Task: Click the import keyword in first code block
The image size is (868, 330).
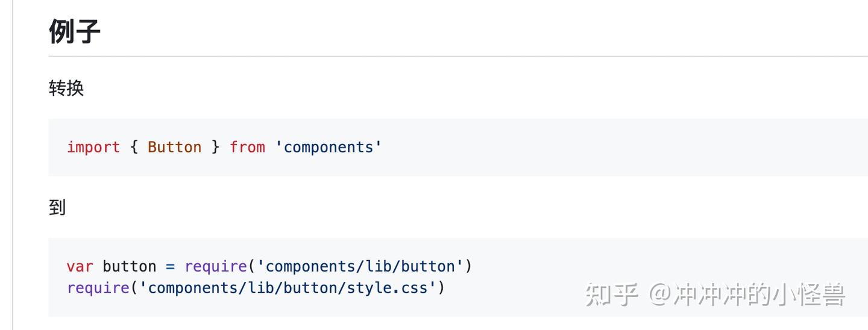Action: (93, 147)
